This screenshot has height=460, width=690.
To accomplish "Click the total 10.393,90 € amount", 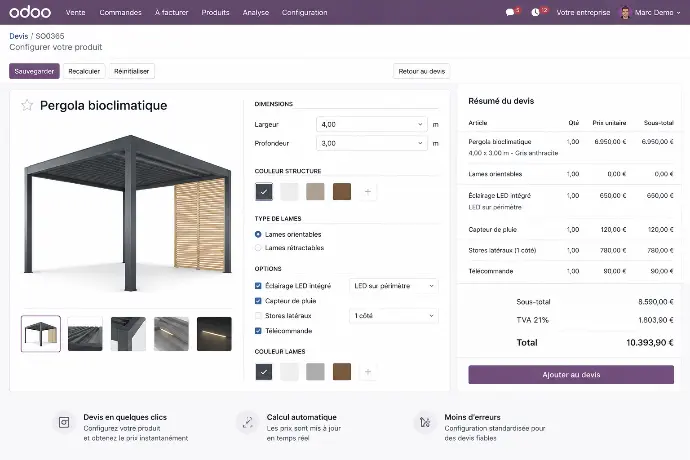I will (650, 342).
